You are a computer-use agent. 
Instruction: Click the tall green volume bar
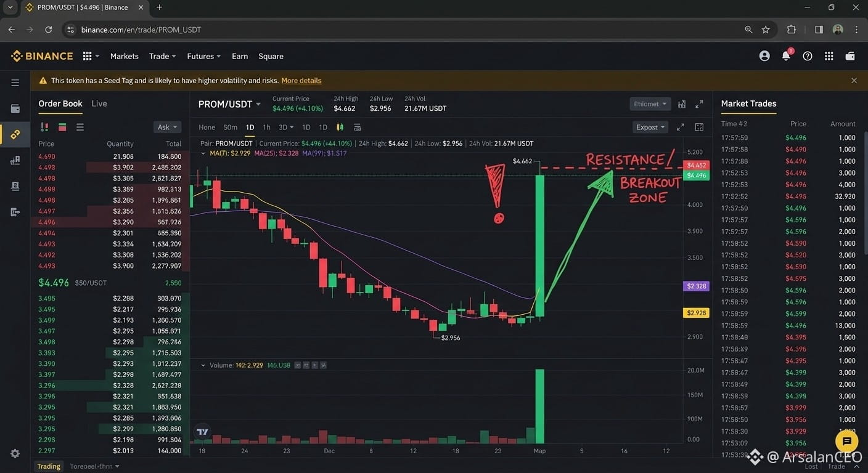point(540,406)
